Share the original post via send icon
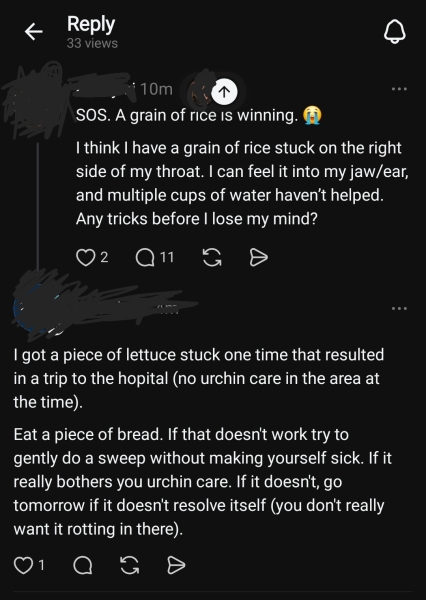The height and width of the screenshot is (600, 426). click(x=258, y=257)
